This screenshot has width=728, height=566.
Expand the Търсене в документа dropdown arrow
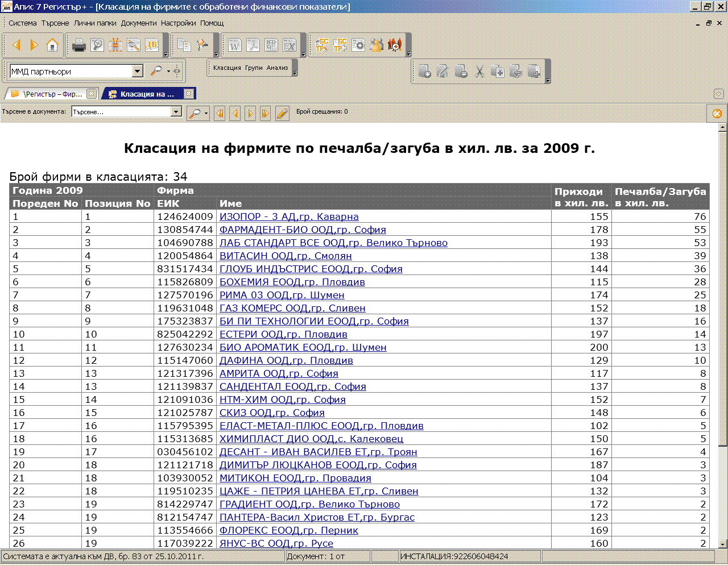(x=176, y=112)
